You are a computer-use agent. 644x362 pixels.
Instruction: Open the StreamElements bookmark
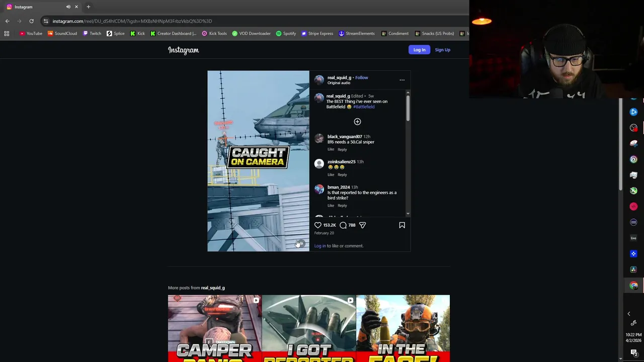coord(357,33)
